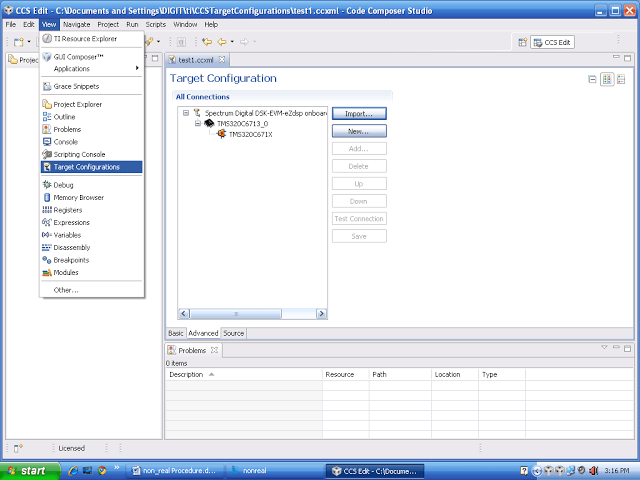The height and width of the screenshot is (480, 640).
Task: Open the Help menu
Action: point(211,24)
